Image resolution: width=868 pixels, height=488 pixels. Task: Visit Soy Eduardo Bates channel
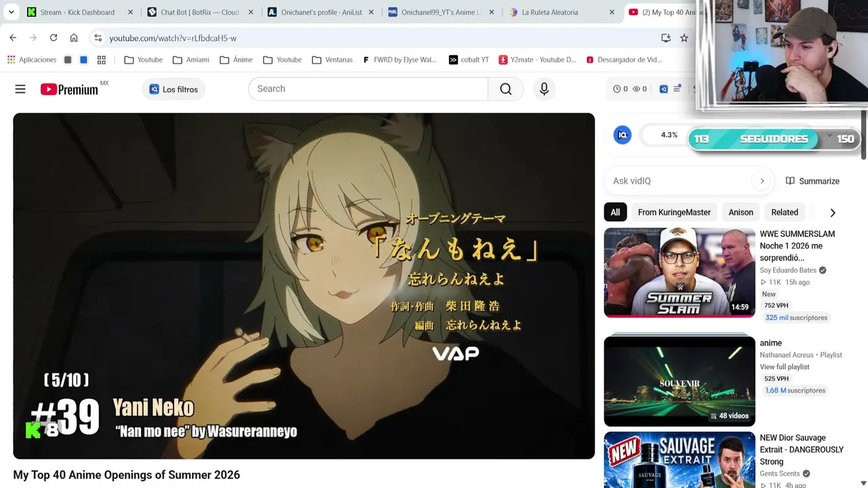click(x=788, y=270)
